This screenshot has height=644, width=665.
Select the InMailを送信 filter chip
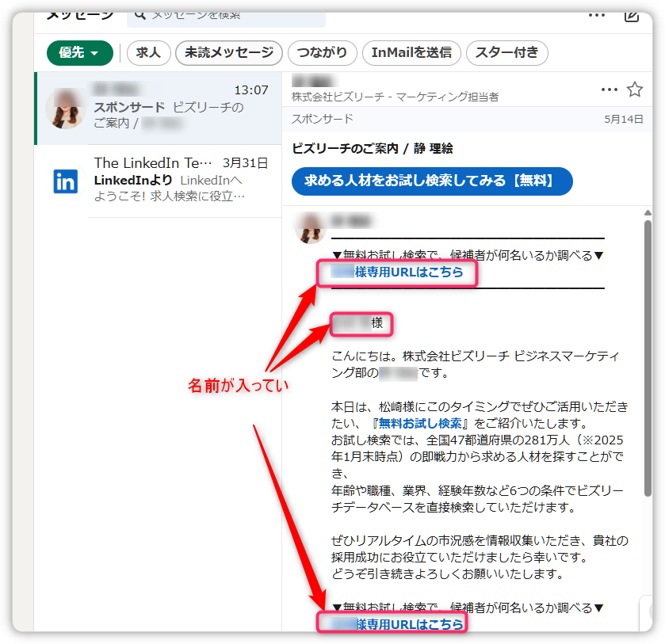(411, 53)
